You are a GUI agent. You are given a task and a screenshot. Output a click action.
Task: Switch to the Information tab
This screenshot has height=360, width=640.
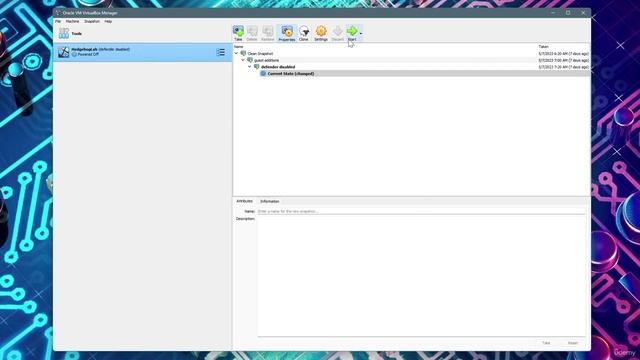pyautogui.click(x=270, y=201)
